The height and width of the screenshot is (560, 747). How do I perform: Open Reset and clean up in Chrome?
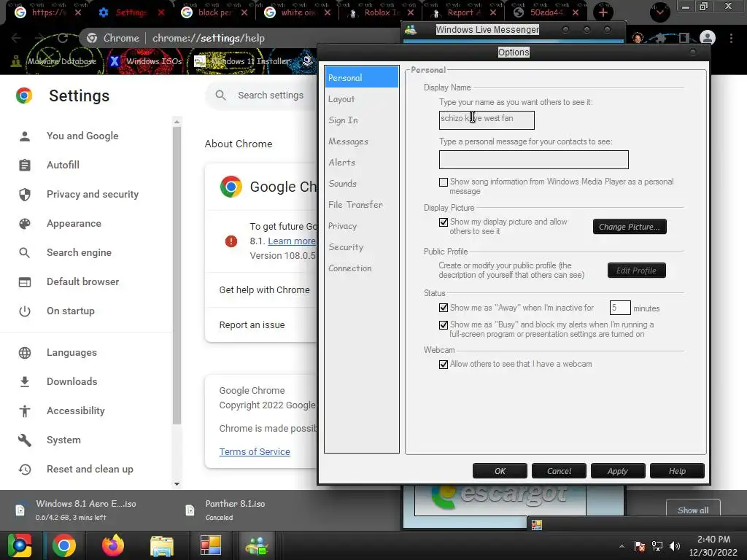[90, 469]
